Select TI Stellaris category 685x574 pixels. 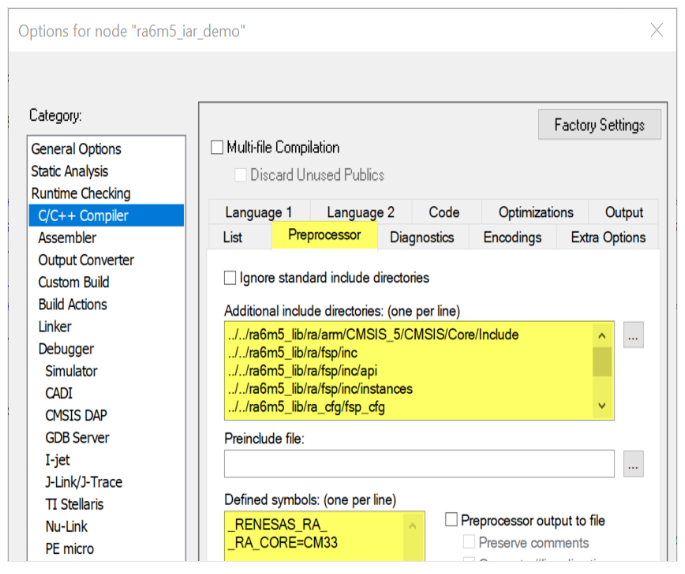pyautogui.click(x=74, y=505)
